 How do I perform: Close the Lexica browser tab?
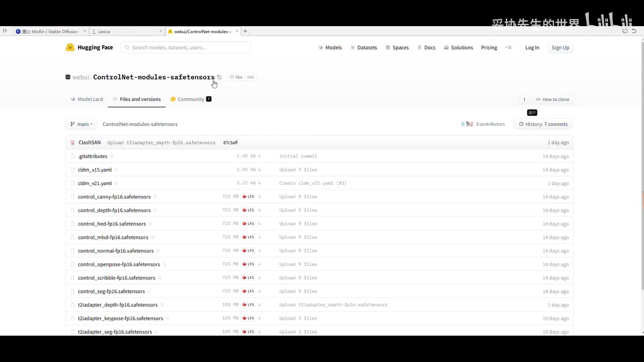coord(161,31)
